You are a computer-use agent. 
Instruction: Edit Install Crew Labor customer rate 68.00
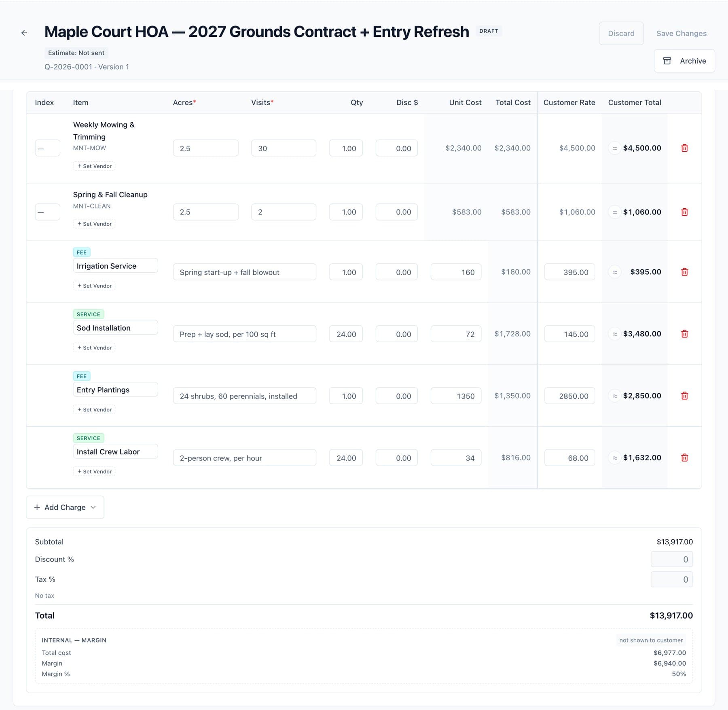click(569, 458)
